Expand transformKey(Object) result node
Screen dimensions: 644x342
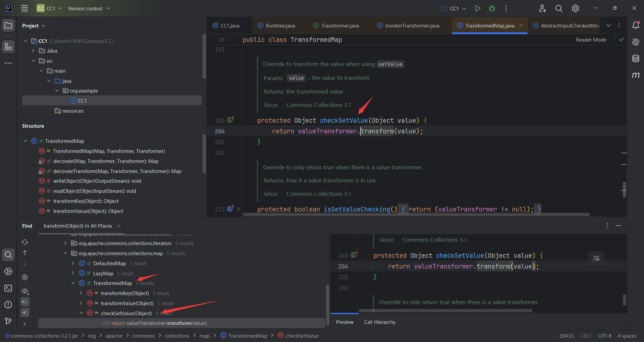click(x=81, y=293)
